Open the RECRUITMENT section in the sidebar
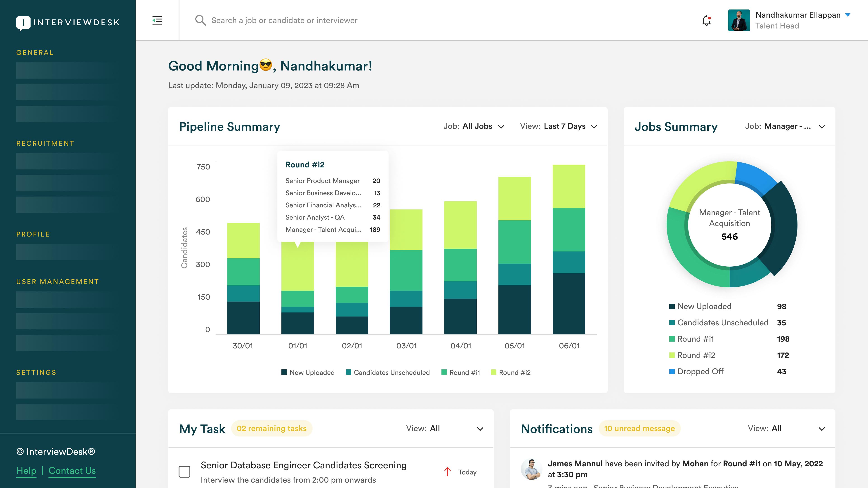 [45, 143]
